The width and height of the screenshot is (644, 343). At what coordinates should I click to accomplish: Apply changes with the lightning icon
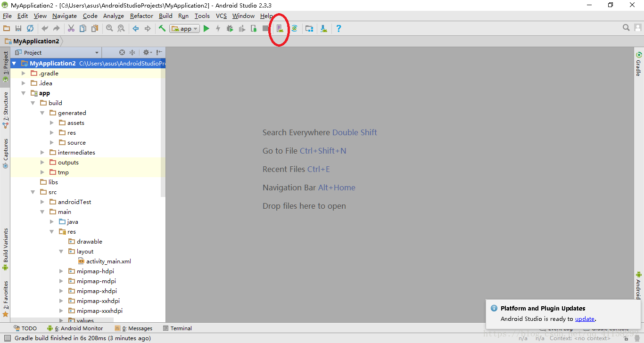click(x=218, y=28)
